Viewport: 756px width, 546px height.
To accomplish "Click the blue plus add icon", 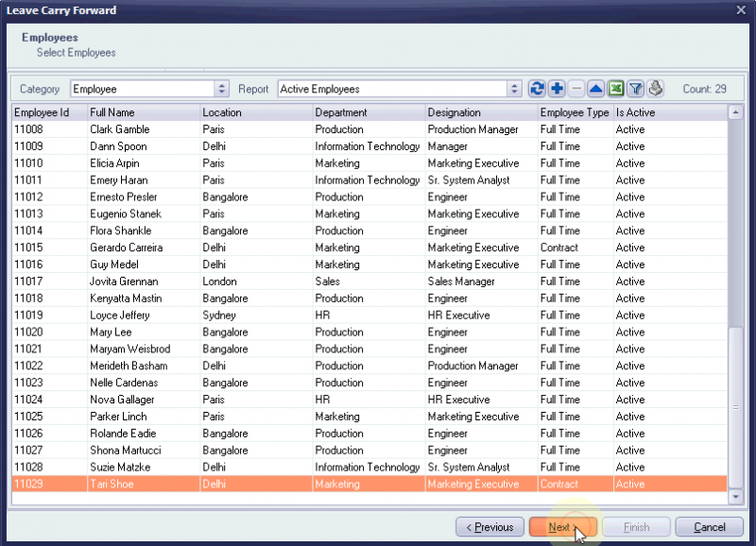I will coord(557,89).
